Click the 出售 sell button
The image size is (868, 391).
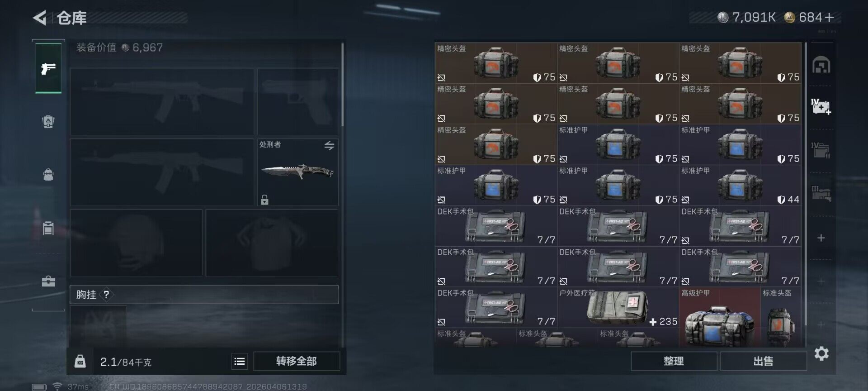pyautogui.click(x=763, y=361)
